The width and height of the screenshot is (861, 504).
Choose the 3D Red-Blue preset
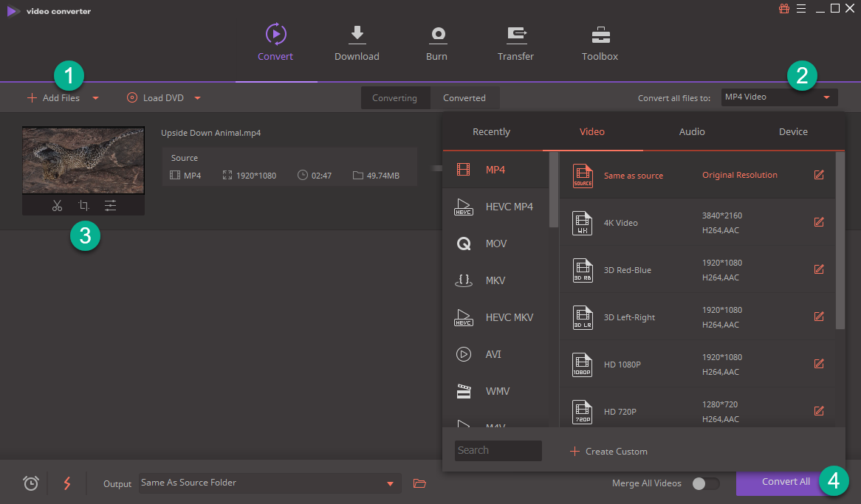[x=697, y=269]
